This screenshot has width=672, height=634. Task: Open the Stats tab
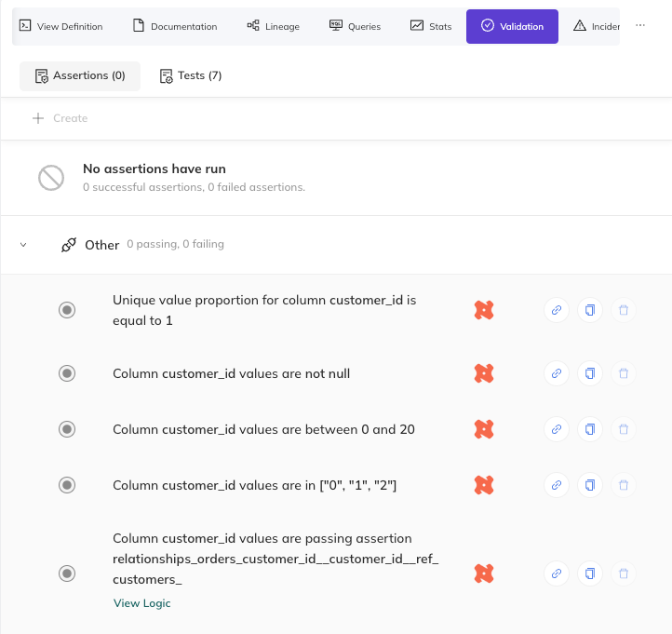(x=431, y=27)
